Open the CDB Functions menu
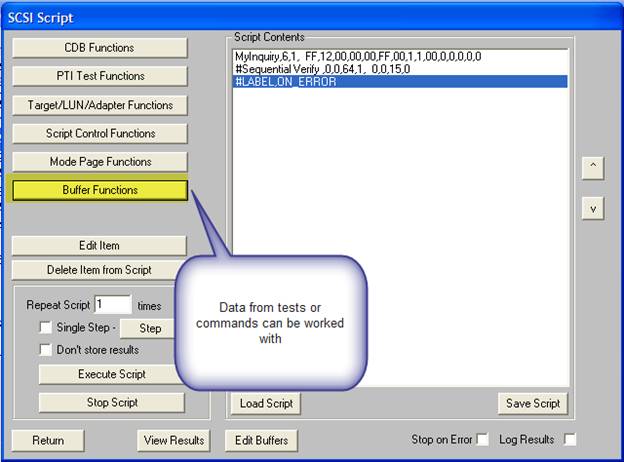 click(99, 48)
